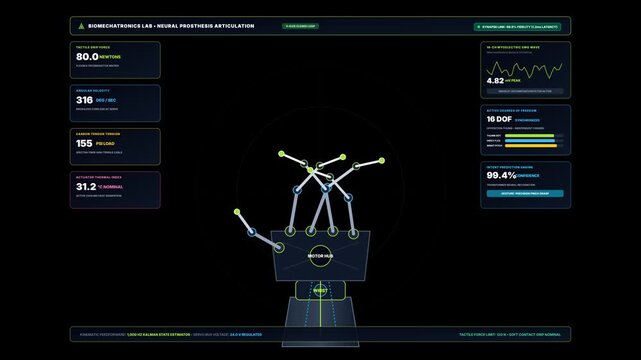The image size is (641, 360).
Task: Click the Synapse Link status pill
Action: (x=518, y=27)
